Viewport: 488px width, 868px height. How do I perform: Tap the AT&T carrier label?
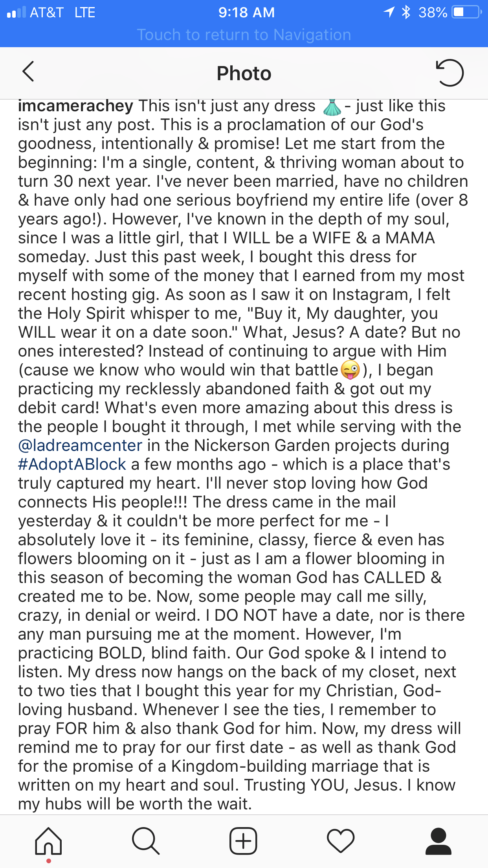coord(47,13)
